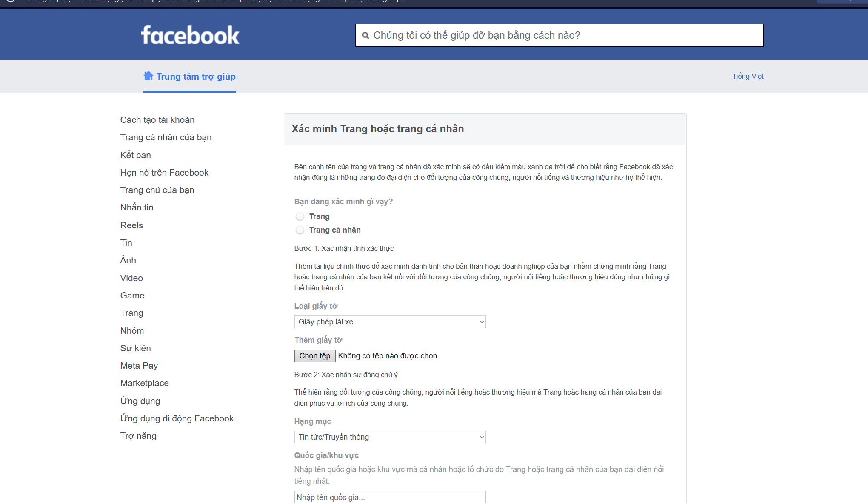Open the Hẹn hò trên Facebook help section
This screenshot has height=503, width=868.
coord(164,173)
